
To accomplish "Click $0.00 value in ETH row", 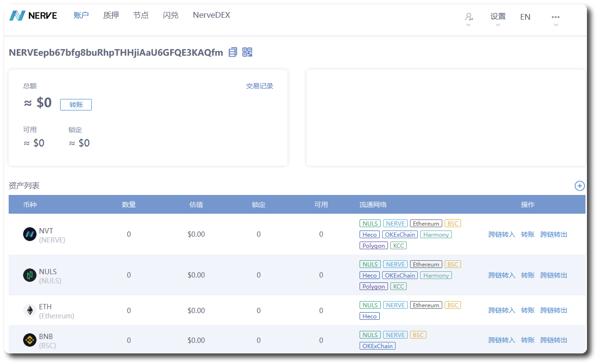I will pos(196,311).
